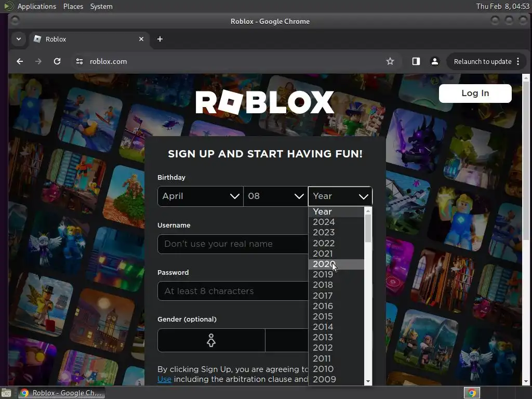Bookmark this page with the star icon
Screen dimensions: 532x399
pos(390,61)
